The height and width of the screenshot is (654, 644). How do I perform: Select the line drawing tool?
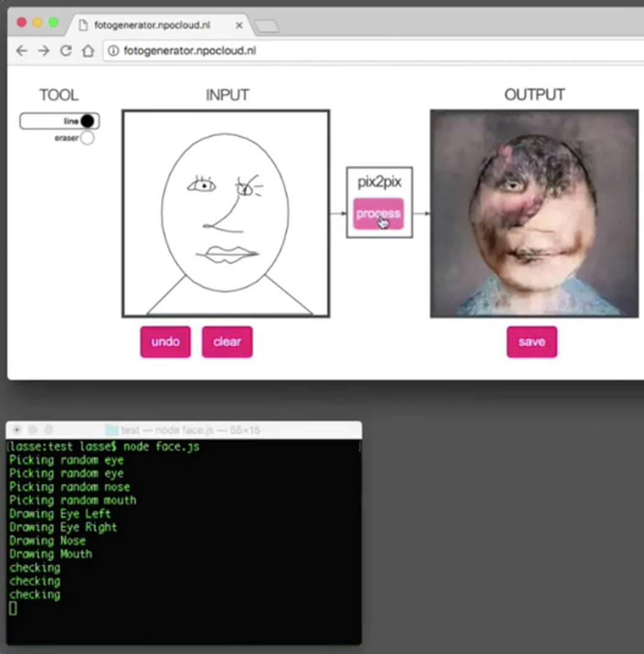[x=60, y=121]
